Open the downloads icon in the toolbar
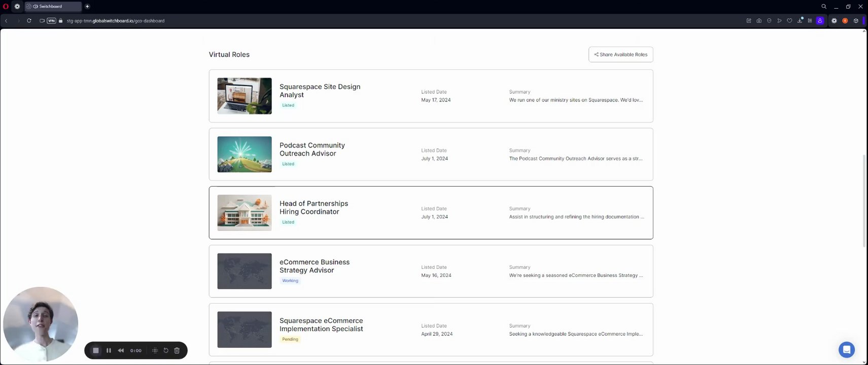The image size is (868, 365). click(x=800, y=20)
